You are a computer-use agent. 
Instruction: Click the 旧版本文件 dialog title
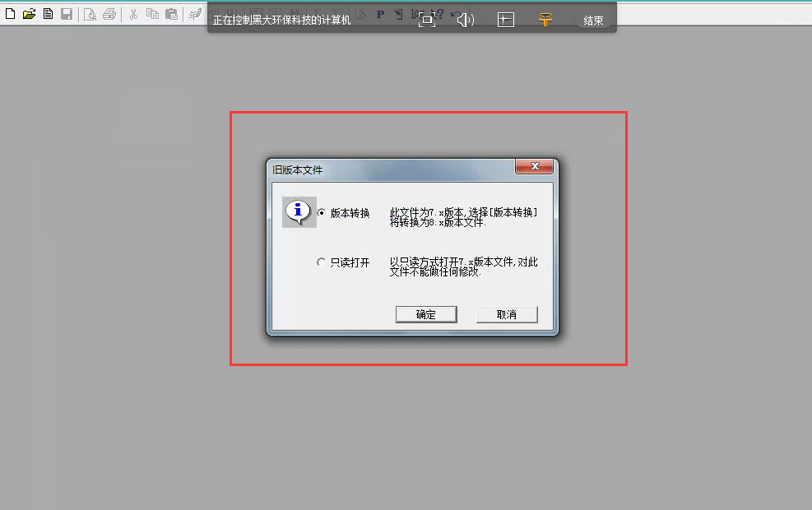pos(297,169)
